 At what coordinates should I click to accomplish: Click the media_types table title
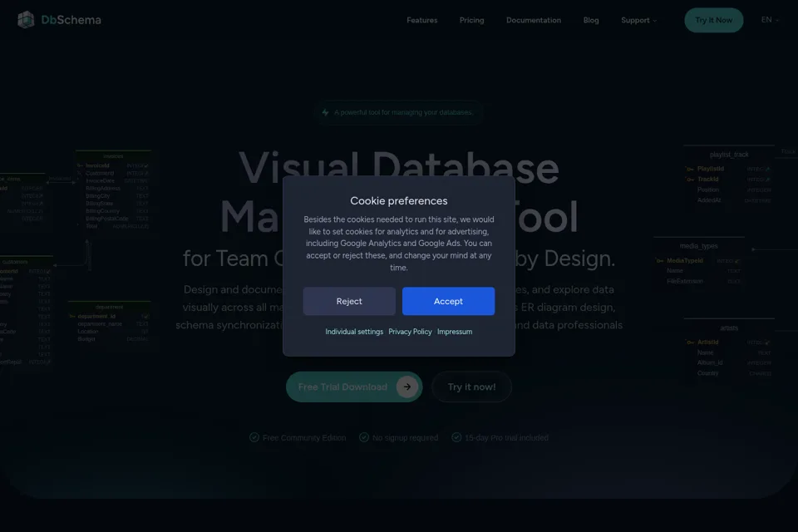699,246
